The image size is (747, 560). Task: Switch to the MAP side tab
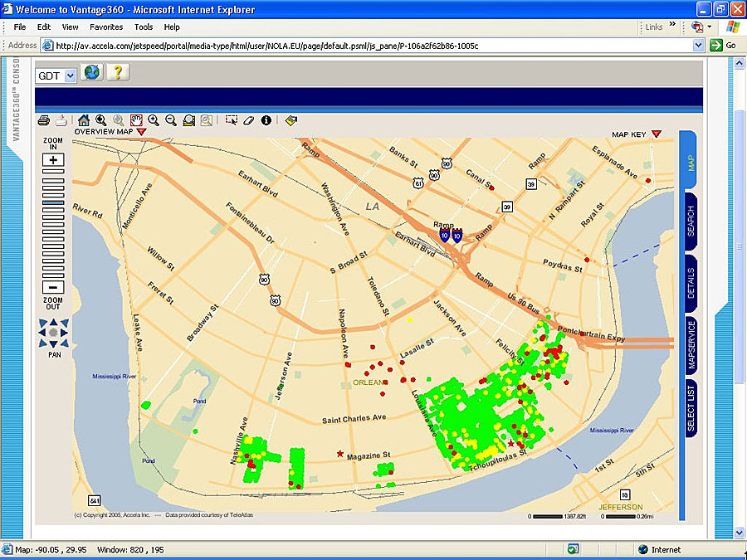pos(690,161)
